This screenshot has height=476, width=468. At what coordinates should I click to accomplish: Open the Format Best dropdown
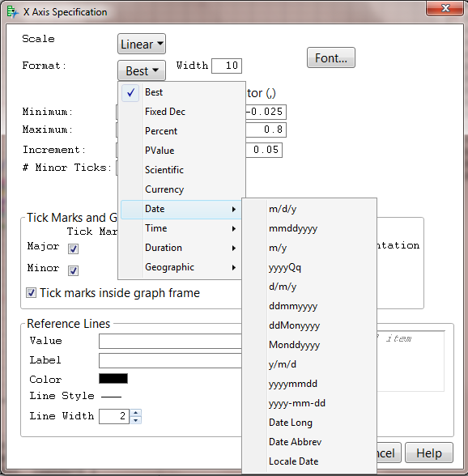click(x=142, y=70)
